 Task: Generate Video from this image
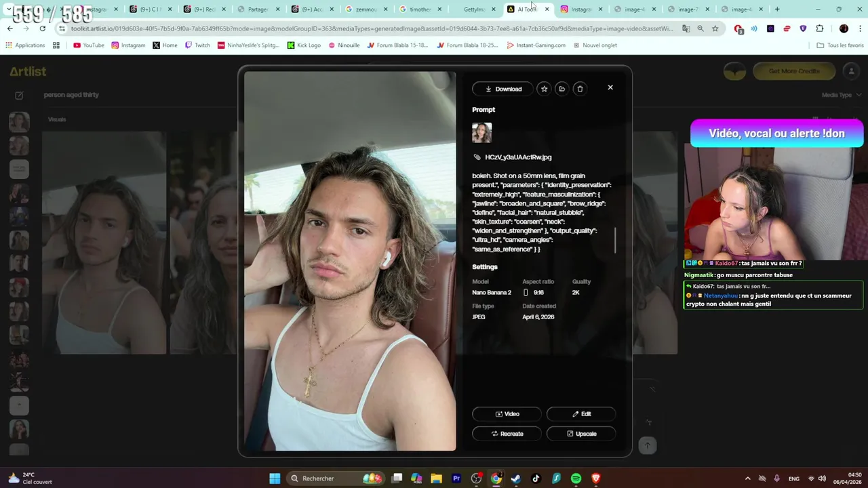[x=507, y=414]
